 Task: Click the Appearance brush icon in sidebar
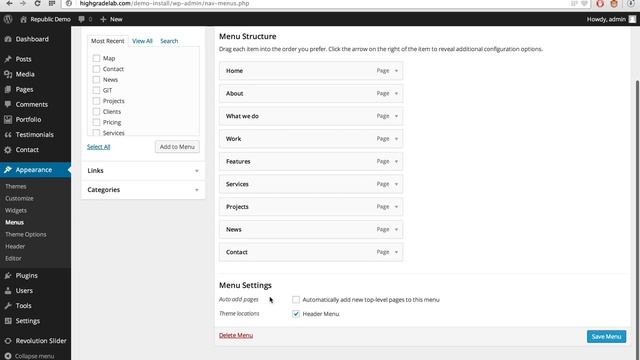pyautogui.click(x=8, y=170)
